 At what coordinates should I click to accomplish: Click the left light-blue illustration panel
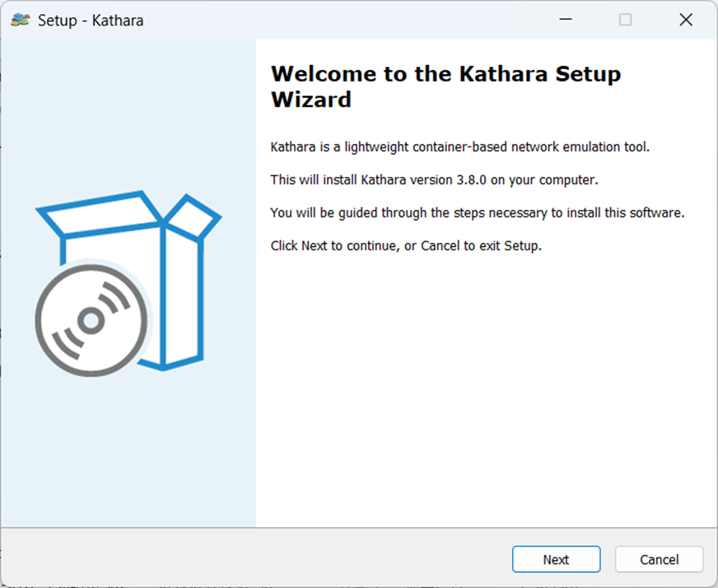(128, 453)
